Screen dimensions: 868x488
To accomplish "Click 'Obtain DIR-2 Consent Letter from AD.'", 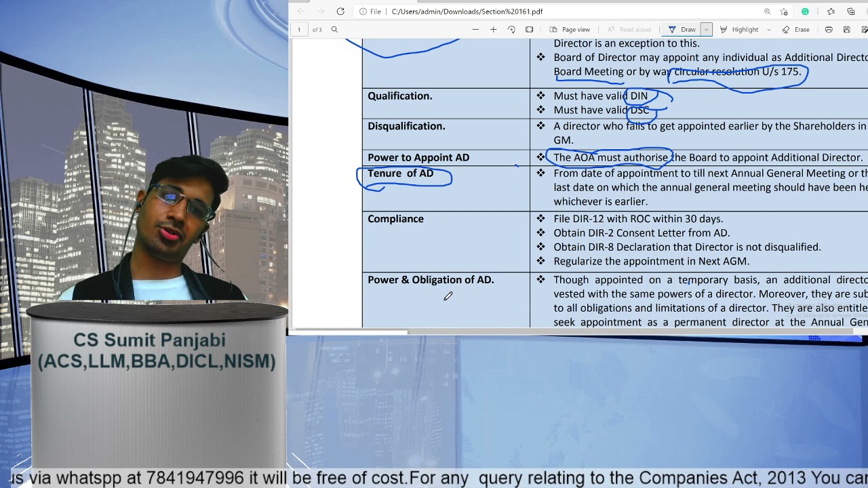I will coord(642,233).
